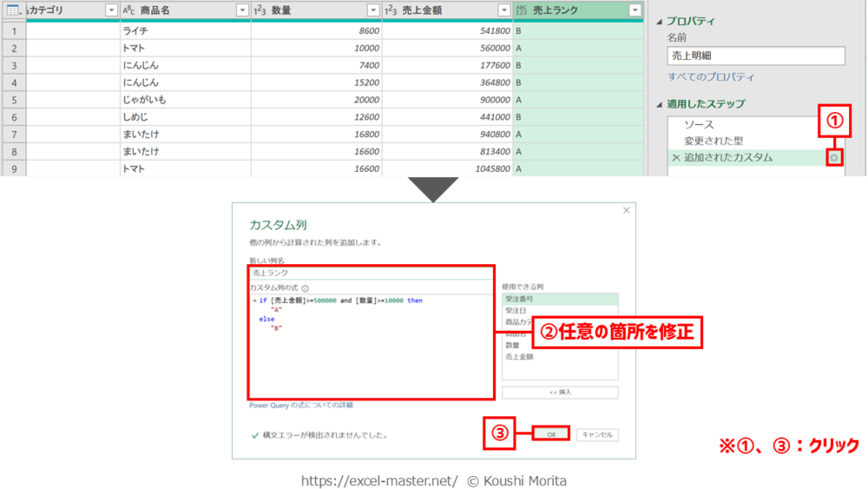
Task: Open the 売上金額 column filter dropdown
Action: pos(504,10)
